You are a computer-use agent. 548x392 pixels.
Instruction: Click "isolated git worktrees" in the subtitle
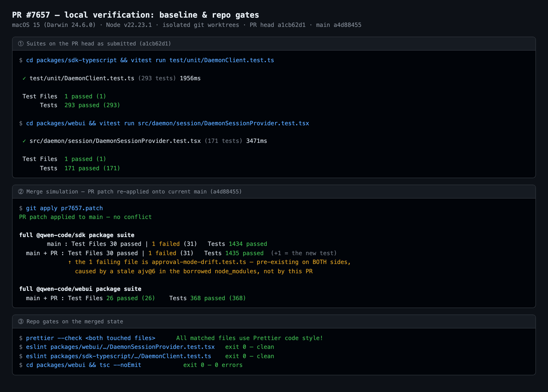pos(201,25)
